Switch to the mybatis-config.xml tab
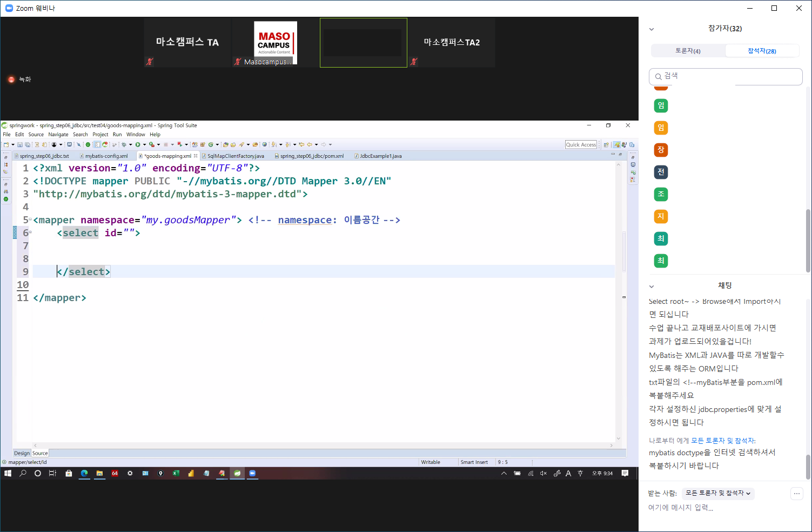This screenshot has height=532, width=812. tap(106, 156)
